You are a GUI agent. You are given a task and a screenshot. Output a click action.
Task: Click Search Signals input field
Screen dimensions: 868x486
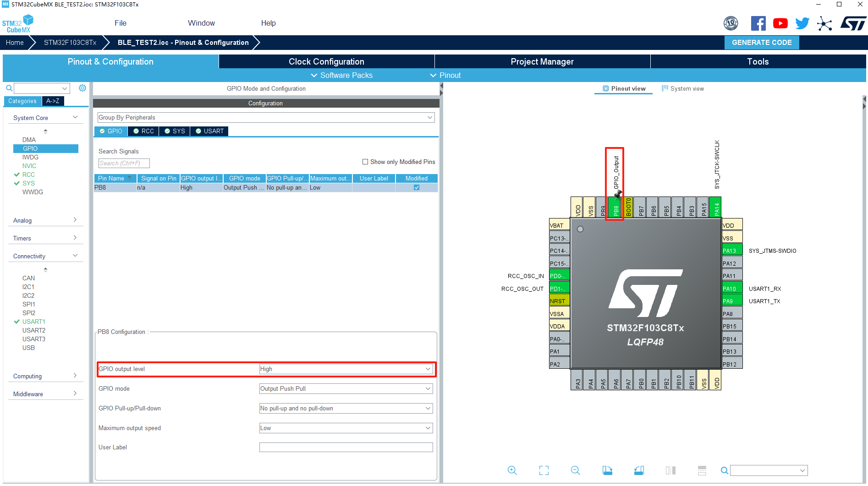124,163
